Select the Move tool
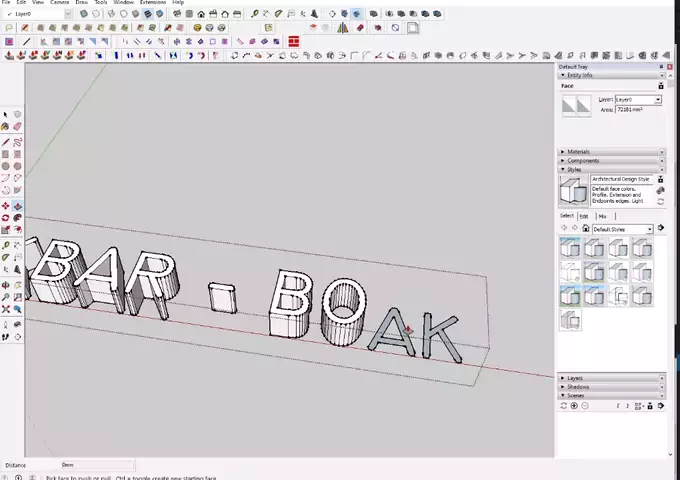This screenshot has height=480, width=680. [6, 206]
